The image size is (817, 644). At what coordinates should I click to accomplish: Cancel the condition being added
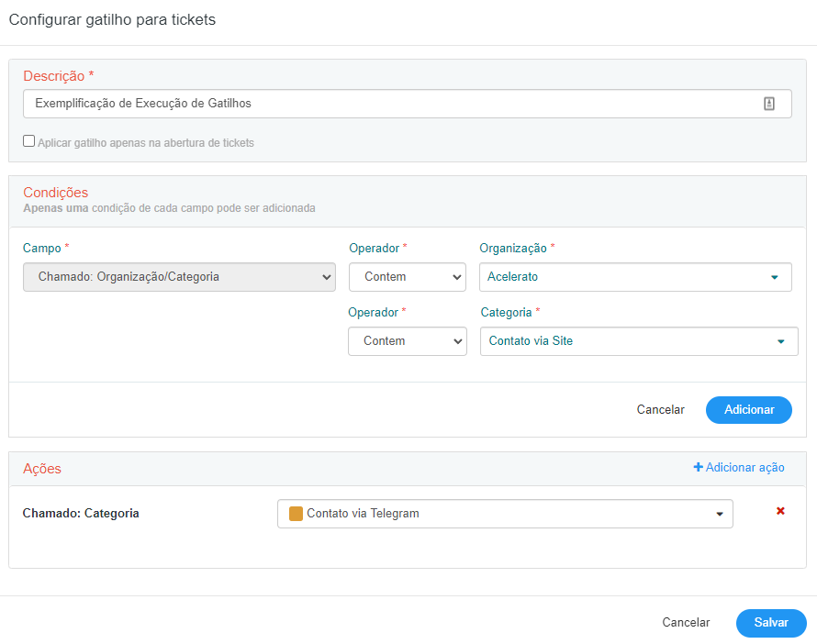(x=660, y=410)
